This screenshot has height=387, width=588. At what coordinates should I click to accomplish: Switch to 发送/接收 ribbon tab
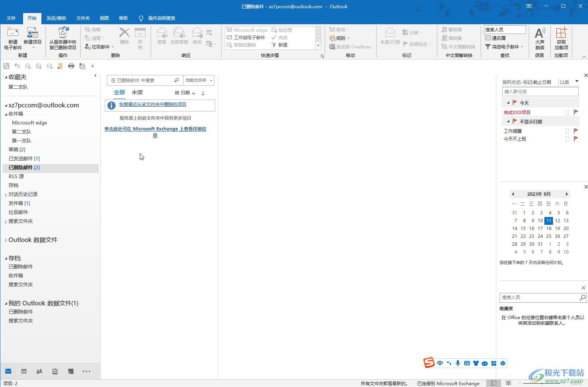tap(56, 18)
